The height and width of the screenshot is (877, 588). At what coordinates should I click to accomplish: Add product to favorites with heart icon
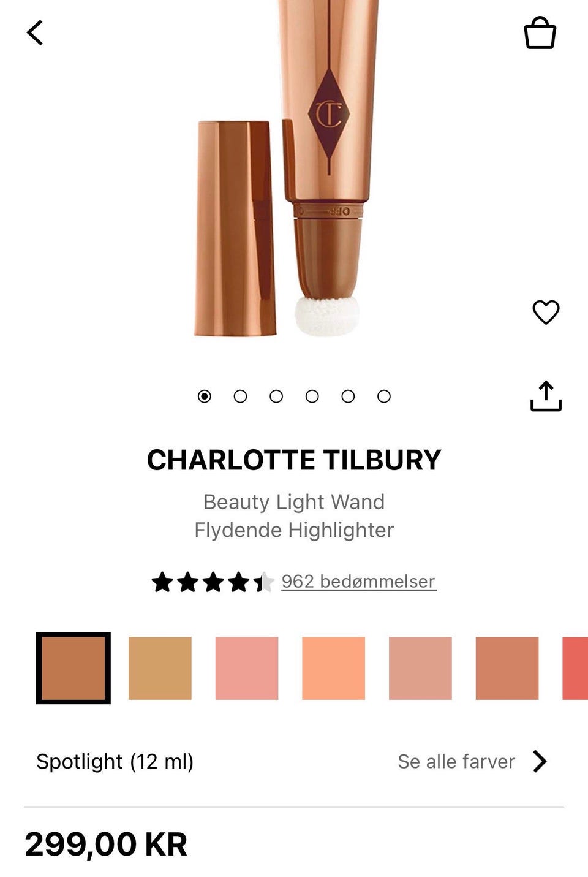click(546, 312)
